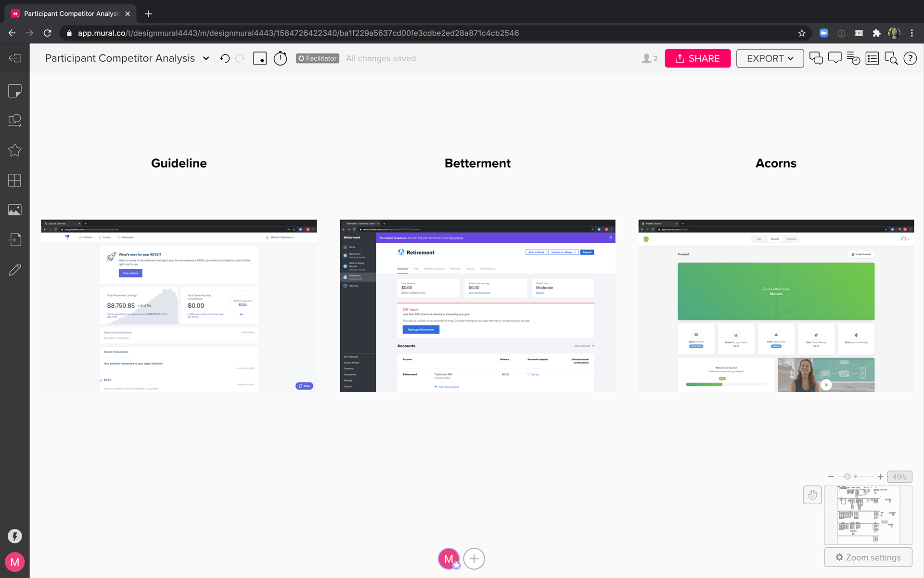Open the Chrome profile avatar
The image size is (924, 578).
click(x=894, y=33)
